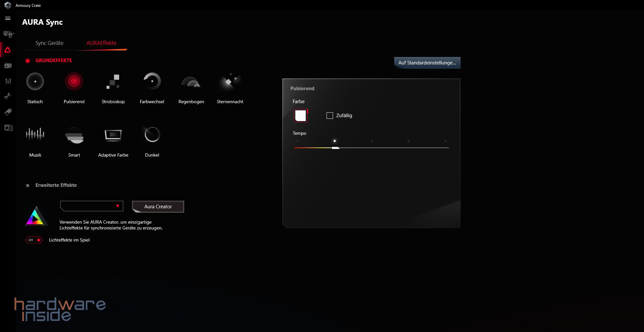Enable the Zufällig checkbox
This screenshot has height=332, width=644.
[x=330, y=116]
